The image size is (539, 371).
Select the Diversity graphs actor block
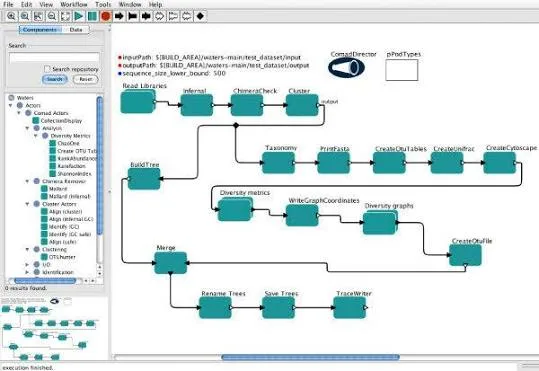click(x=380, y=222)
